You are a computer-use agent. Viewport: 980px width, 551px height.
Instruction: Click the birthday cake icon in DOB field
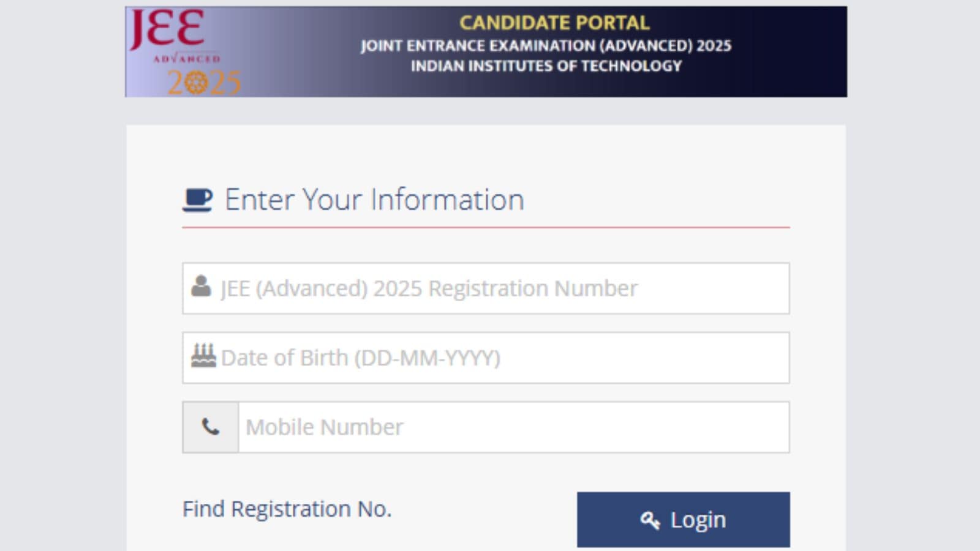coord(205,355)
